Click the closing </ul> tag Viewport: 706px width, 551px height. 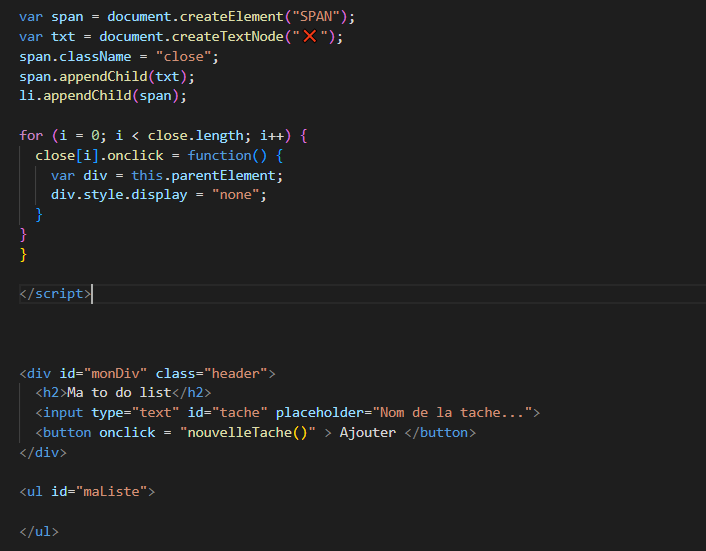point(39,531)
